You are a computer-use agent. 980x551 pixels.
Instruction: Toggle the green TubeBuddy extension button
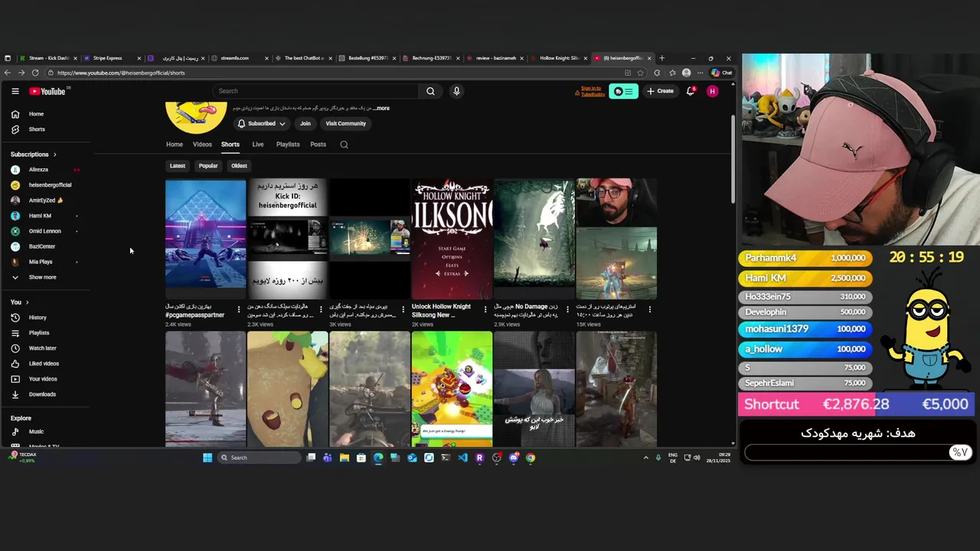(623, 91)
